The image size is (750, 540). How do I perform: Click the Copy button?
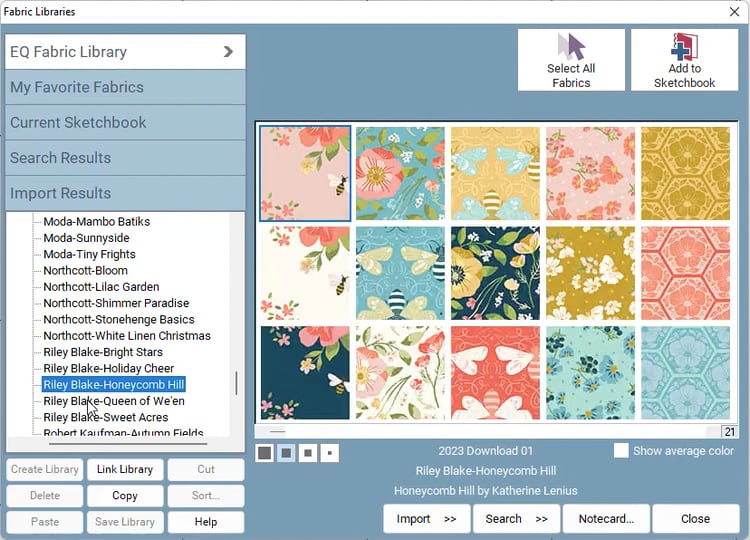click(x=125, y=496)
